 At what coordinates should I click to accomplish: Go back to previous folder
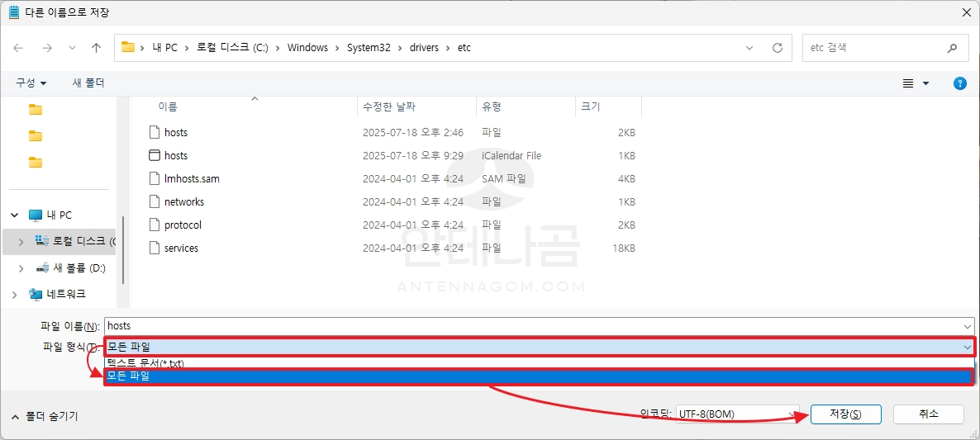18,47
